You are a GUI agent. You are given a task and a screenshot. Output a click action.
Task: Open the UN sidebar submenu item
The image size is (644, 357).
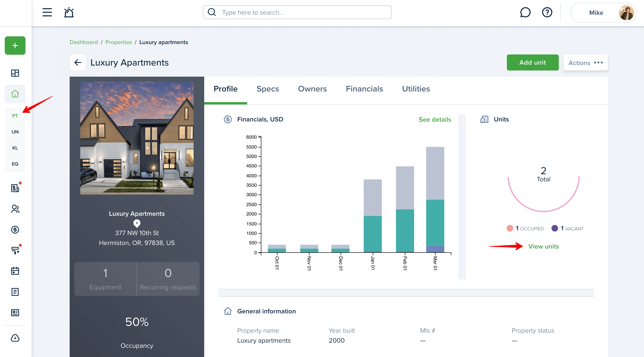(15, 132)
